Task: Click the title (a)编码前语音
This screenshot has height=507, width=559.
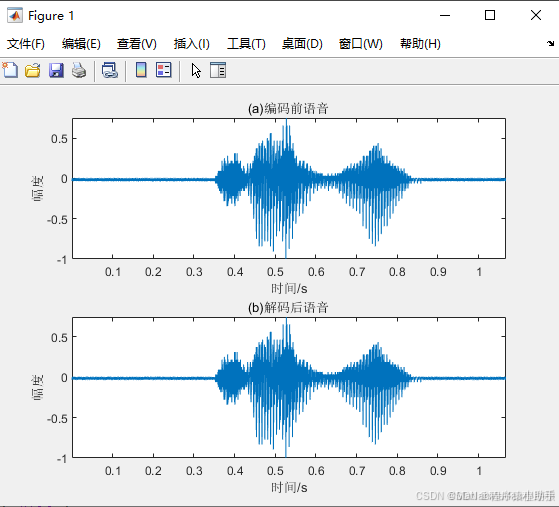Action: click(x=288, y=108)
